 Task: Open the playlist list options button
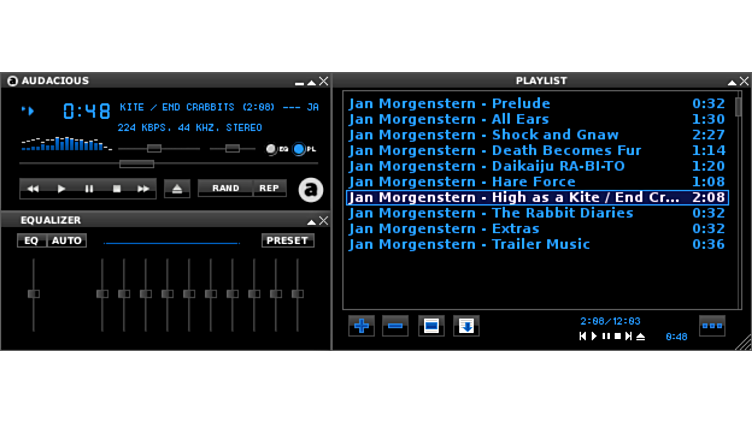pos(712,326)
